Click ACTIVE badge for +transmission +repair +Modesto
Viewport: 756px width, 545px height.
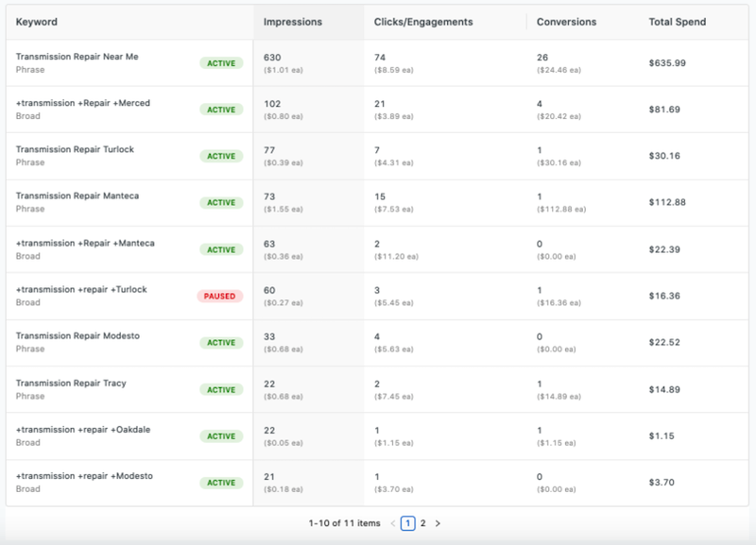(220, 483)
